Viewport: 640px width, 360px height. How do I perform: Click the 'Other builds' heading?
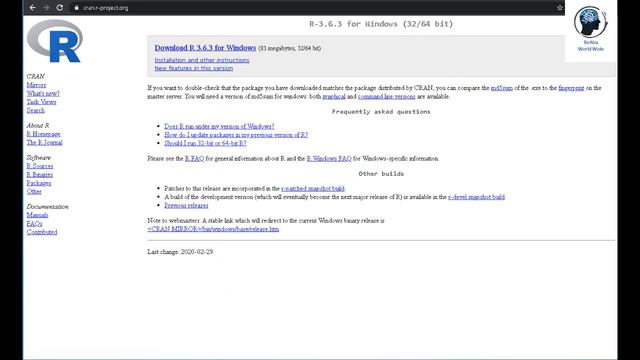(381, 174)
